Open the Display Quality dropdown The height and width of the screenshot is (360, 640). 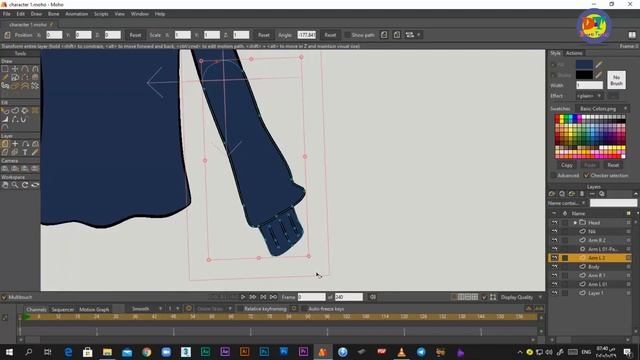[521, 297]
